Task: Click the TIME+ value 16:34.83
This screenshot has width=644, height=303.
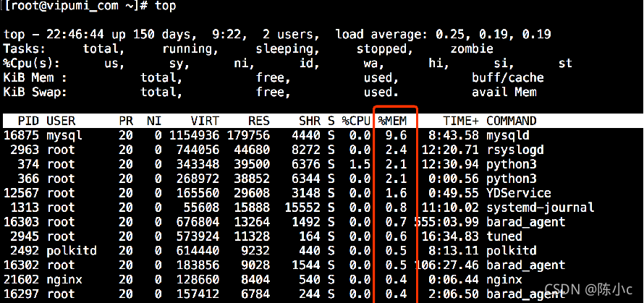Action: click(x=450, y=236)
